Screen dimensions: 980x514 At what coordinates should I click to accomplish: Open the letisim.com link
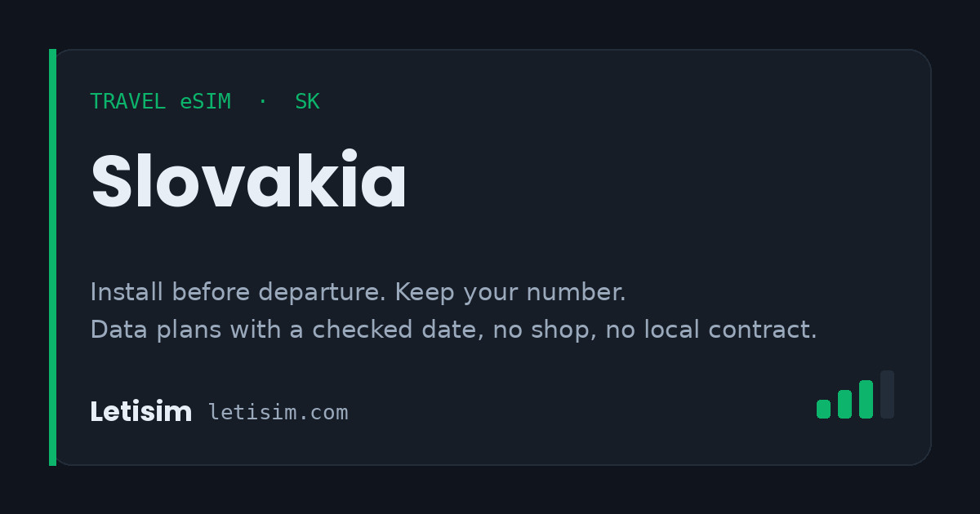click(x=278, y=413)
